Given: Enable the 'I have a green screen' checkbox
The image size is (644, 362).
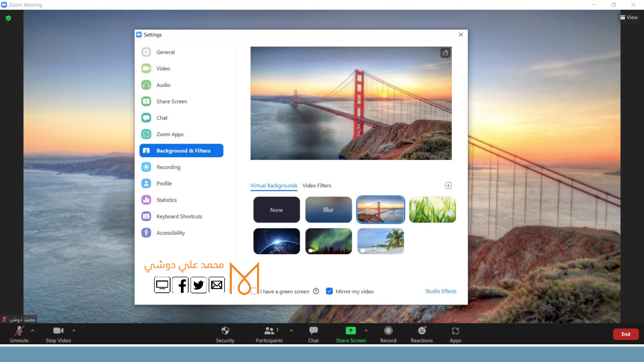Looking at the screenshot, I should [254, 291].
